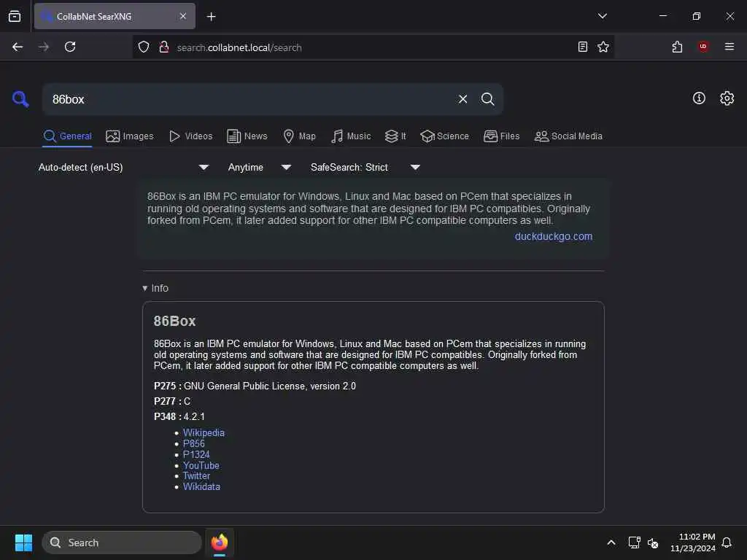Click the 86box search input field
Image resolution: width=747 pixels, height=560 pixels.
pyautogui.click(x=248, y=99)
